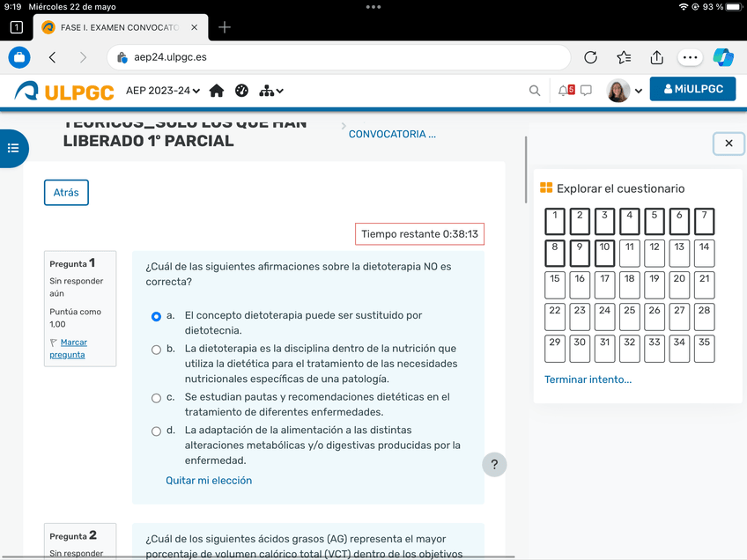Click the page vertical scrollbar
Screen dimensions: 747x560
click(x=526, y=170)
